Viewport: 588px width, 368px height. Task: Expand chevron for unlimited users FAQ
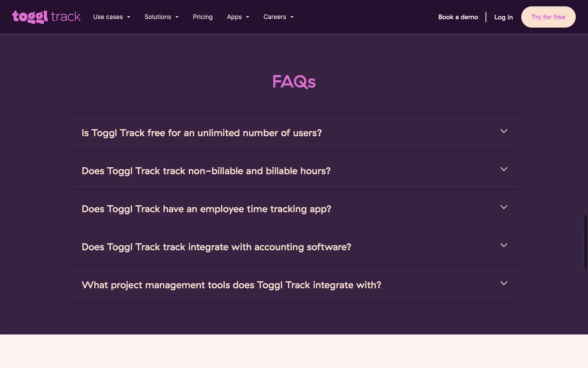503,131
